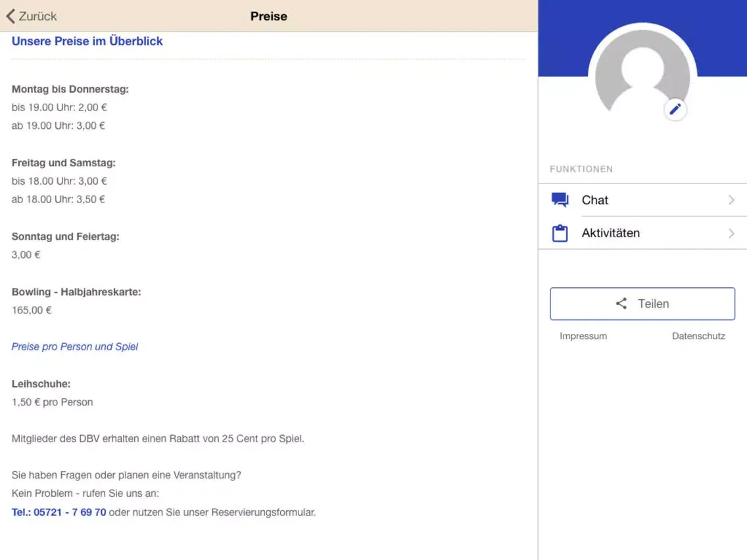747x560 pixels.
Task: Tap the Preise title in the header bar
Action: 268,16
